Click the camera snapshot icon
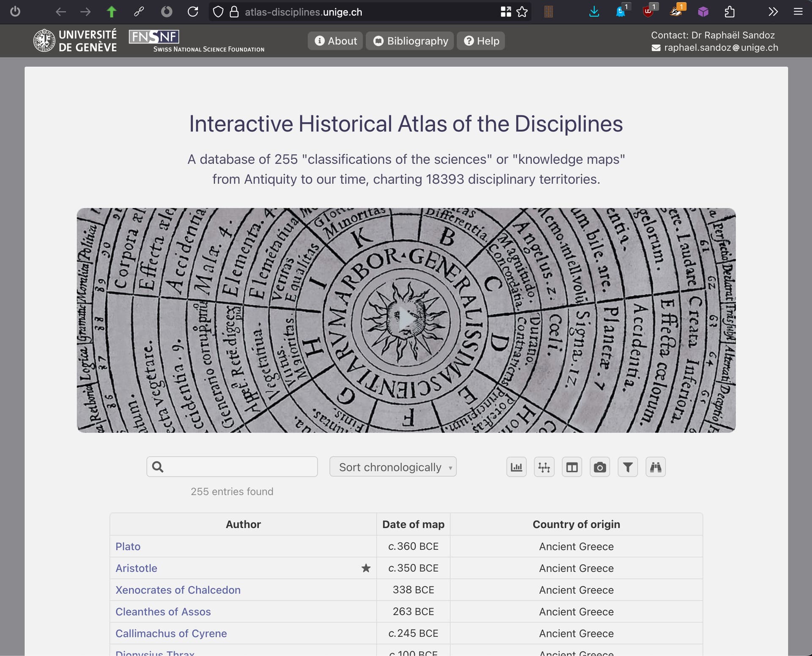Screen dimensions: 812x656 tap(600, 467)
